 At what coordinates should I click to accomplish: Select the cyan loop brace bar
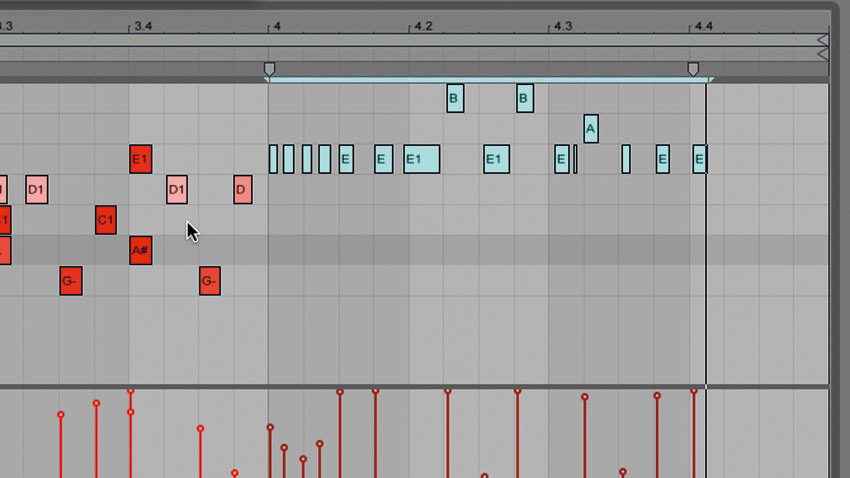488,80
